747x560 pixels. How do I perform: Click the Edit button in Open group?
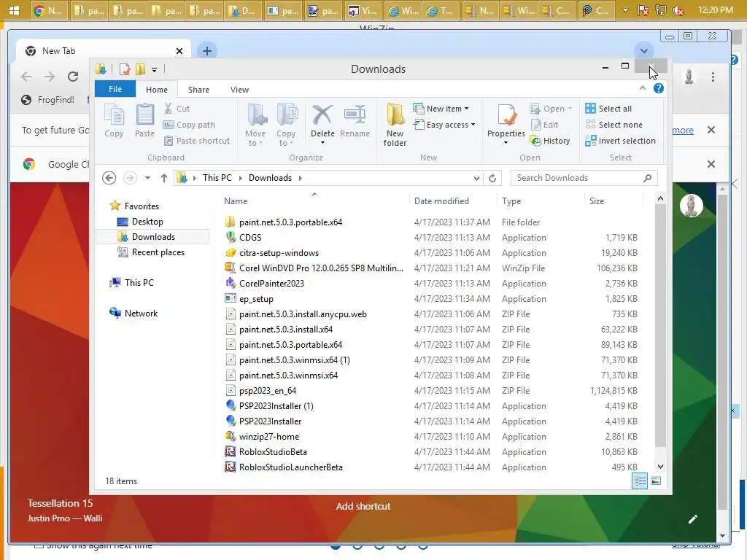tap(544, 125)
